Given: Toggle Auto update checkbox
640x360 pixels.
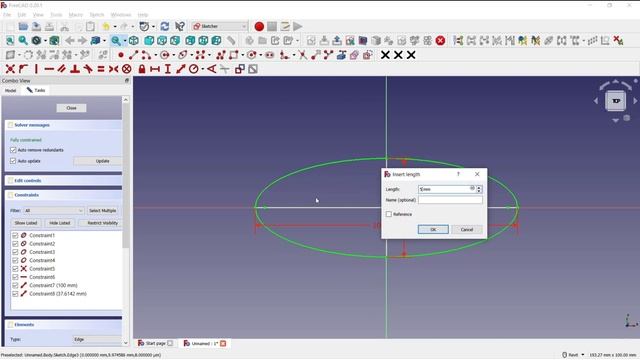Looking at the screenshot, I should [x=13, y=161].
